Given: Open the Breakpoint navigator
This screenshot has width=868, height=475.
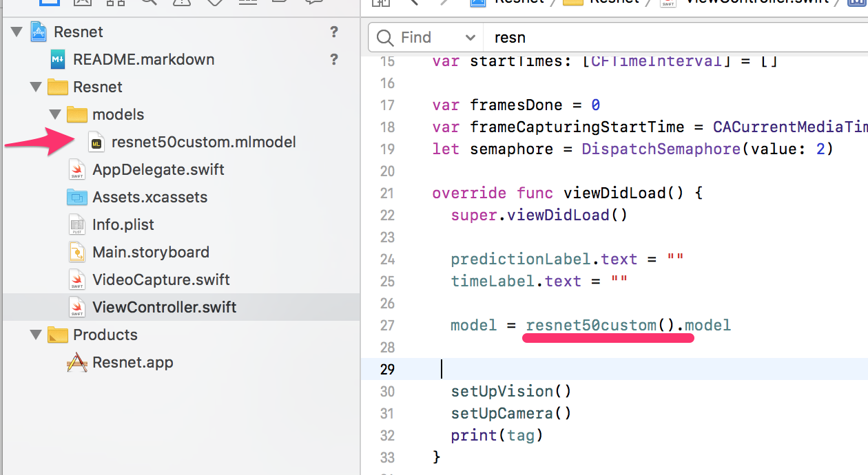Looking at the screenshot, I should [280, 3].
